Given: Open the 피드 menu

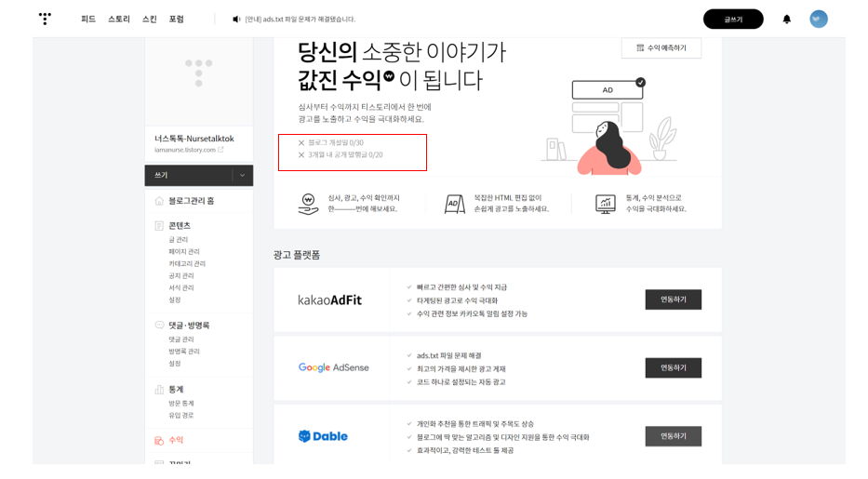Looking at the screenshot, I should tap(88, 20).
